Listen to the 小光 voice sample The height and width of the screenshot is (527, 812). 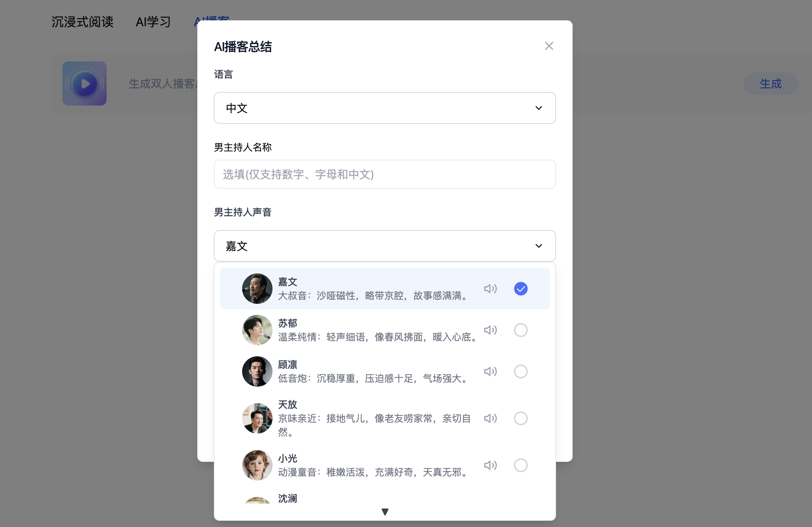(490, 465)
